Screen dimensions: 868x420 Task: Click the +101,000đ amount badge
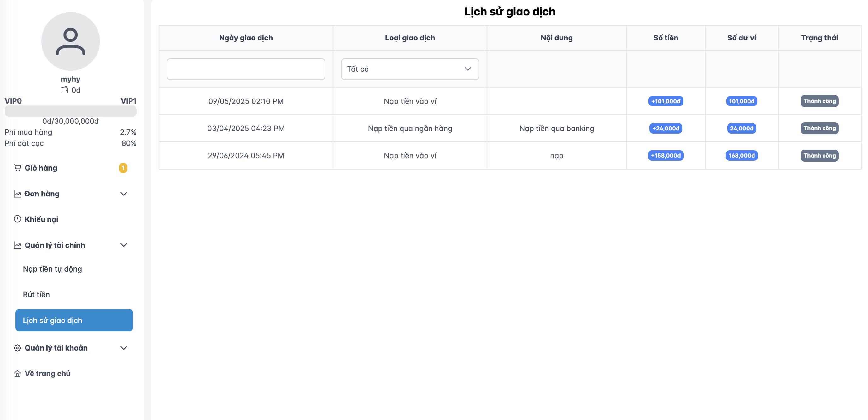[x=666, y=101]
